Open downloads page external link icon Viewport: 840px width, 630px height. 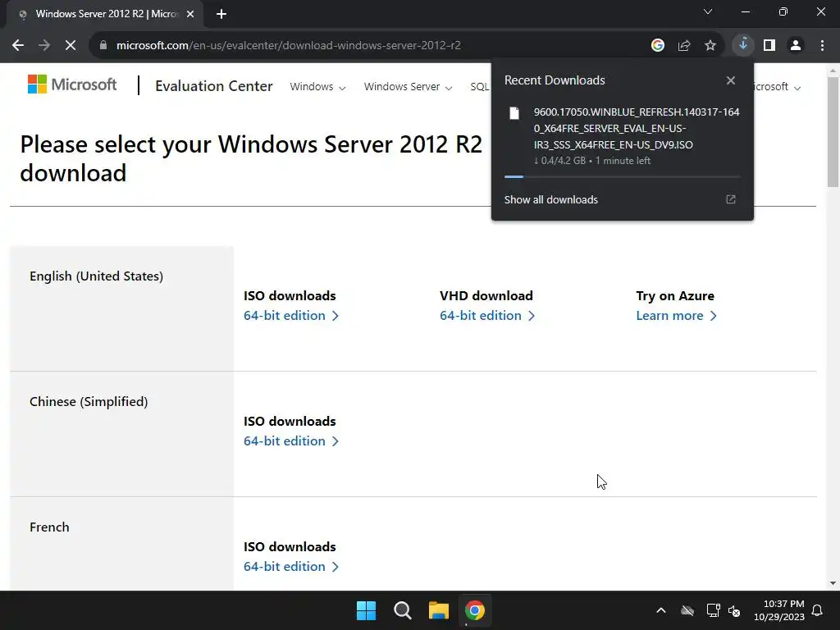click(x=731, y=199)
